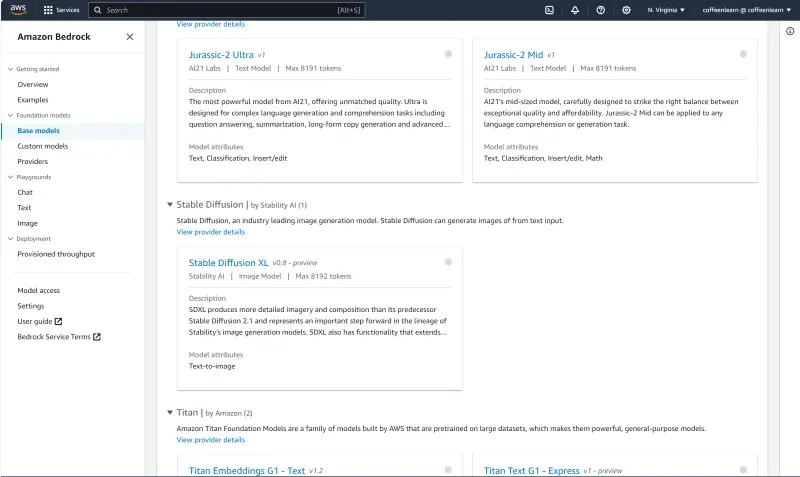Collapse the Getting started section
Screen dimensions: 800x477
point(10,69)
